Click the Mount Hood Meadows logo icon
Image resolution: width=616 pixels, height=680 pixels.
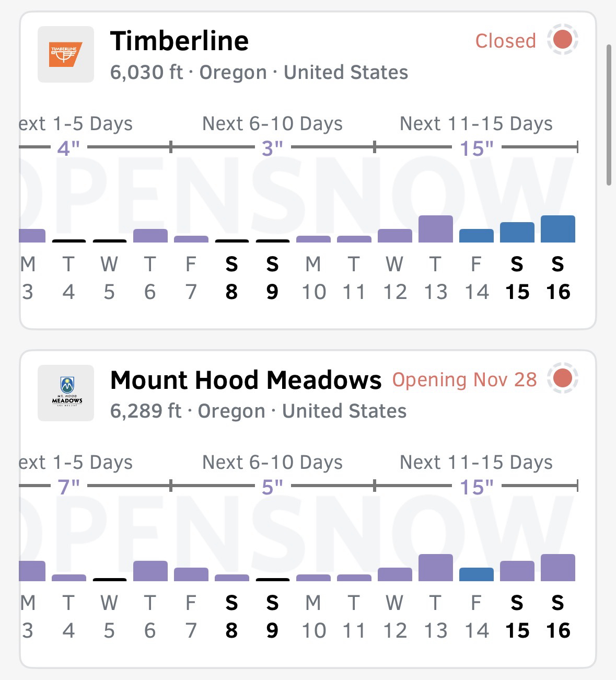pyautogui.click(x=66, y=393)
